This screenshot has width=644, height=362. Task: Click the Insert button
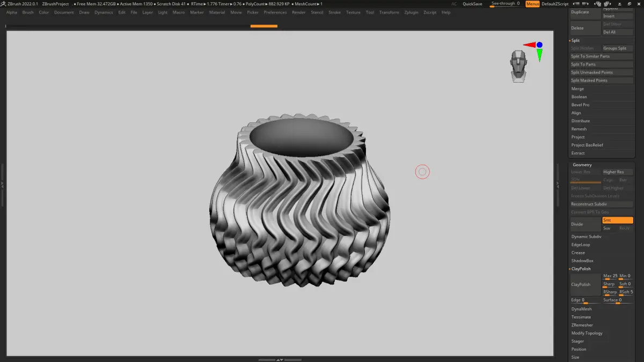click(618, 16)
